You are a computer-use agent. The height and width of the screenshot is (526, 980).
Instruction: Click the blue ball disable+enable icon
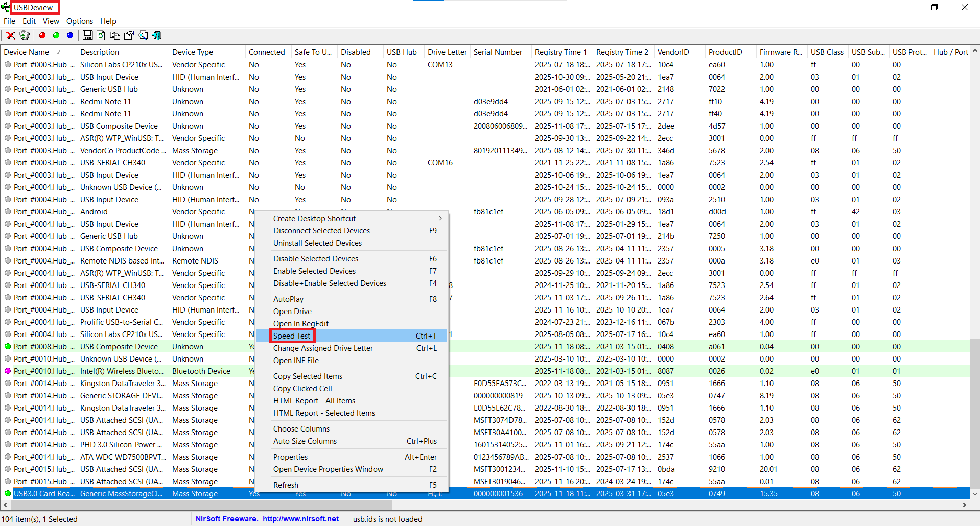pos(70,35)
